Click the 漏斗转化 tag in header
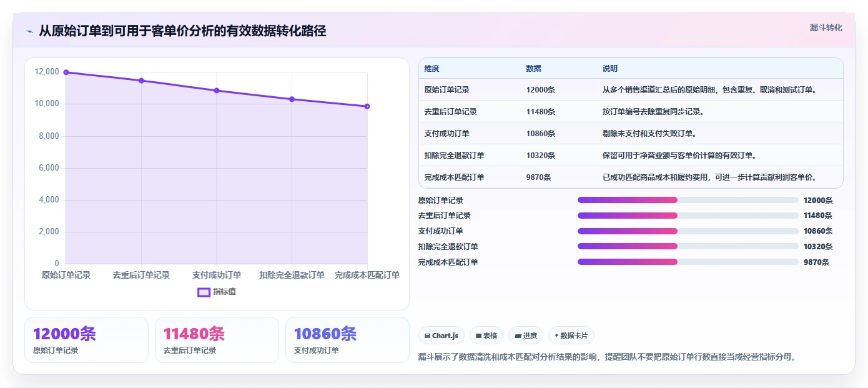Viewport: 868px width, 388px height. tap(826, 27)
